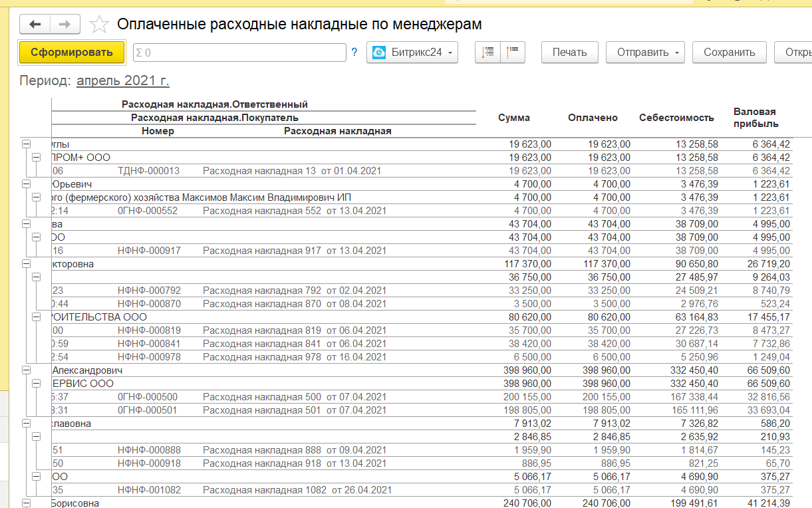Expand all report groups icon
The height and width of the screenshot is (508, 812).
[x=513, y=53]
